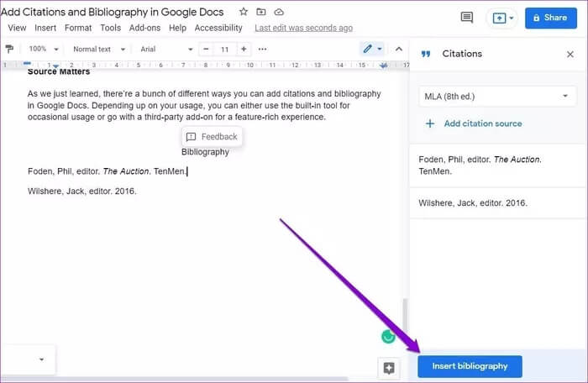Star the document title
This screenshot has width=588, height=383.
[x=244, y=12]
